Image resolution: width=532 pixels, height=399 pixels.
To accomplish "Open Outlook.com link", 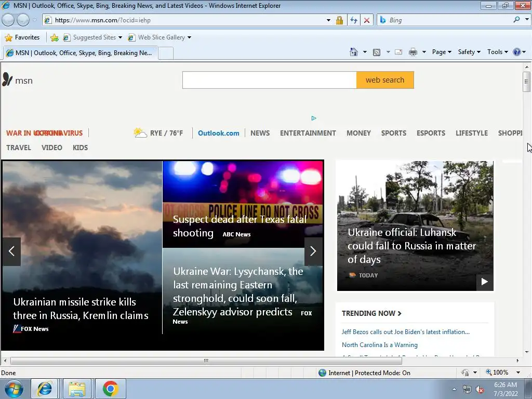I will 219,133.
